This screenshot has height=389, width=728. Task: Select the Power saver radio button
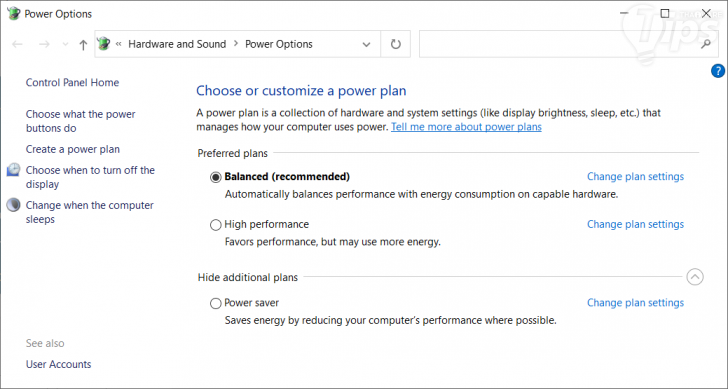pyautogui.click(x=215, y=304)
